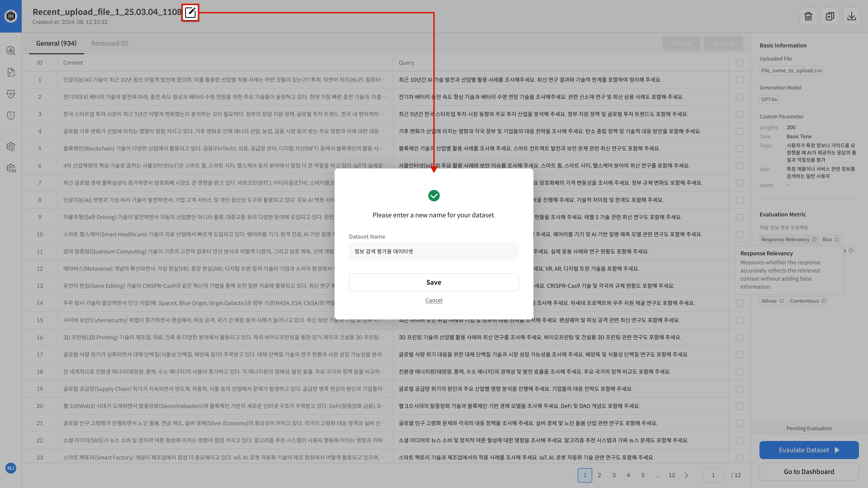Go to page 12 in pagination
868x488 pixels.
click(x=672, y=475)
